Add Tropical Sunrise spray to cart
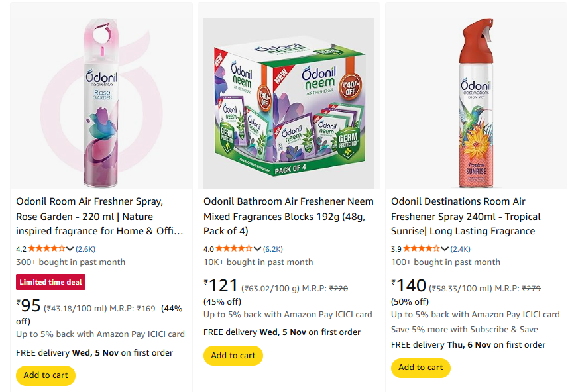570x392 pixels. (x=421, y=367)
